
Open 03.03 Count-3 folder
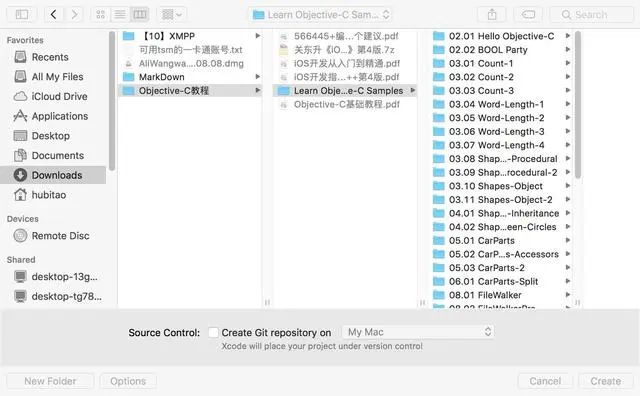501,90
